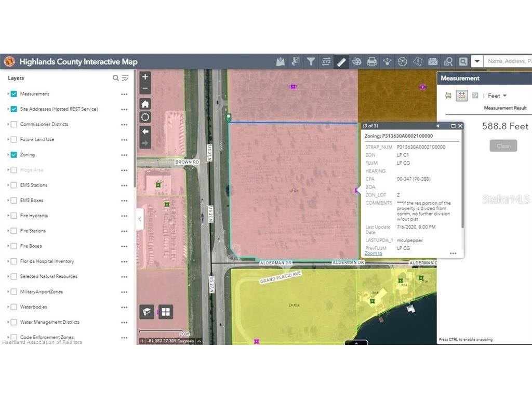
Task: Go to previous map extent
Action: click(x=145, y=131)
